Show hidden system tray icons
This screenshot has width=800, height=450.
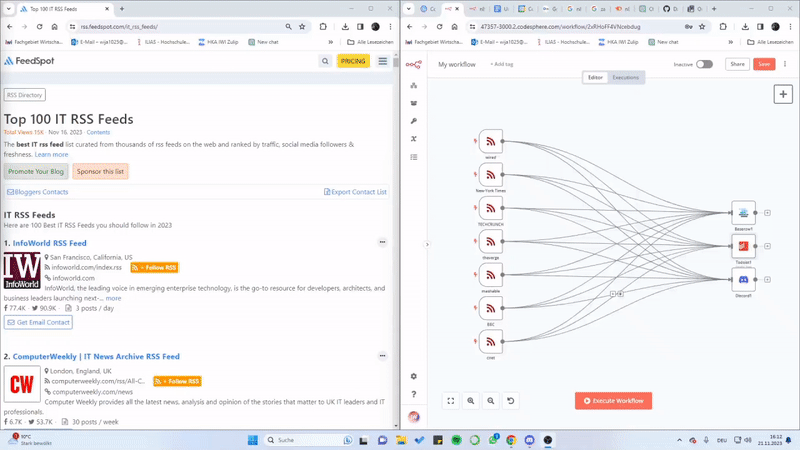point(679,440)
